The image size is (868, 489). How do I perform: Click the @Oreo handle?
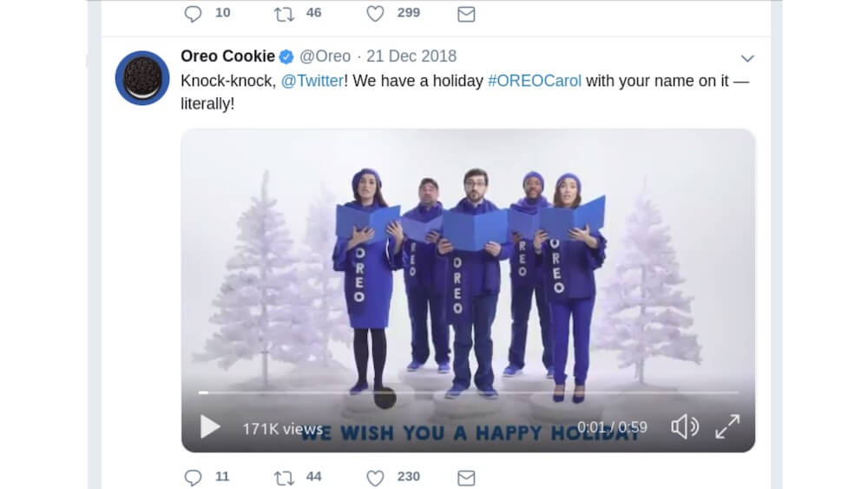(x=325, y=56)
